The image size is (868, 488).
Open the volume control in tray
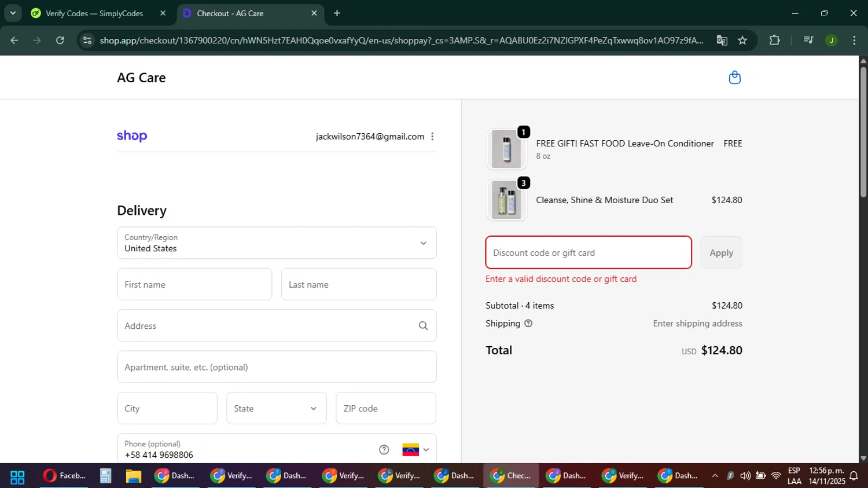coord(745,476)
